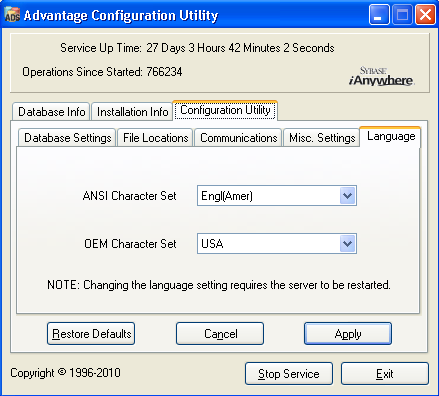Stop the service with Stop Service button
The image size is (439, 396).
click(289, 374)
